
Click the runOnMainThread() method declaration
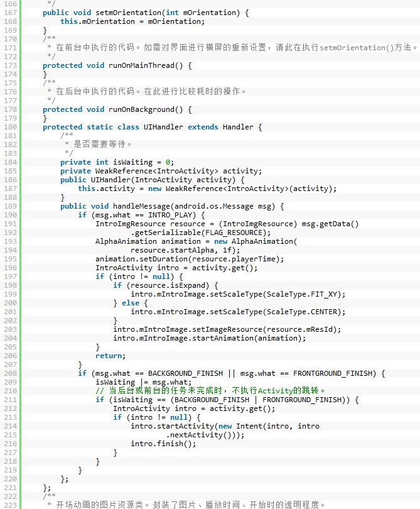tap(117, 65)
